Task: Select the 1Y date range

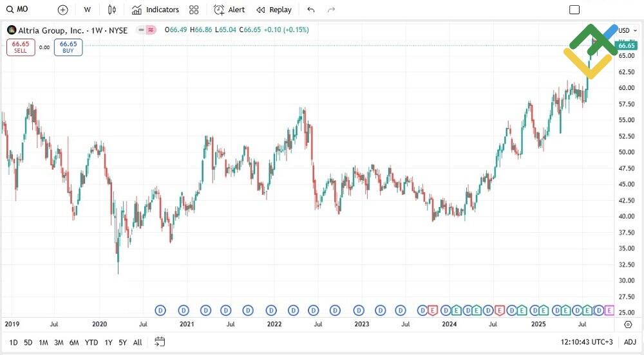Action: click(108, 342)
